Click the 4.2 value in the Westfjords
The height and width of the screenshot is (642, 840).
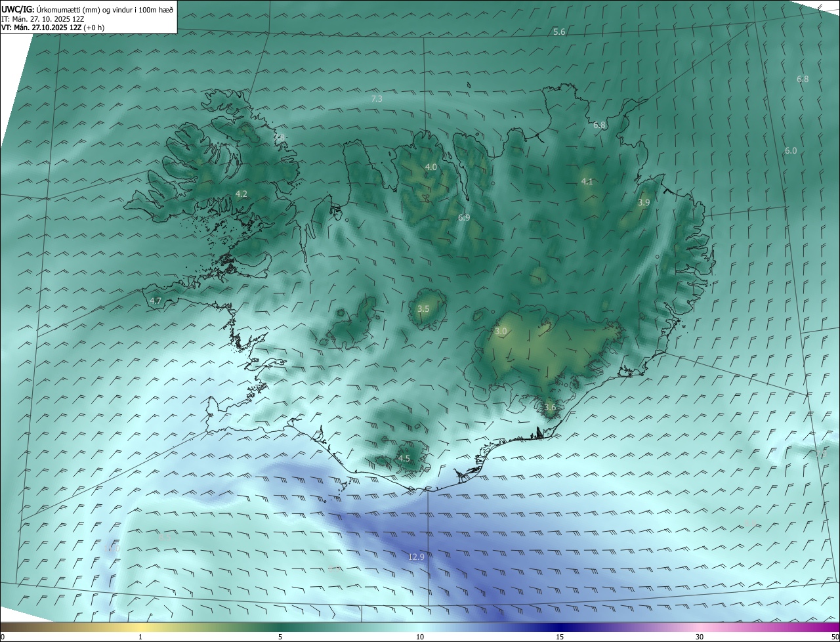241,194
